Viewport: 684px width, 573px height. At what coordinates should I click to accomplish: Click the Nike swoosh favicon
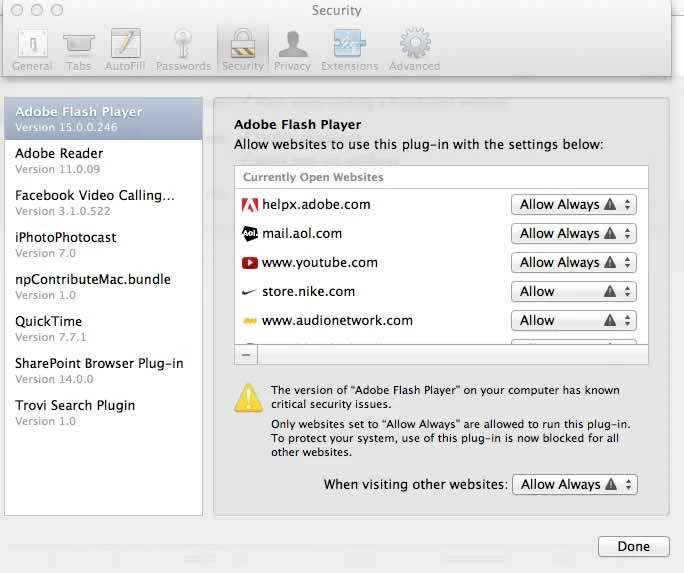point(249,292)
